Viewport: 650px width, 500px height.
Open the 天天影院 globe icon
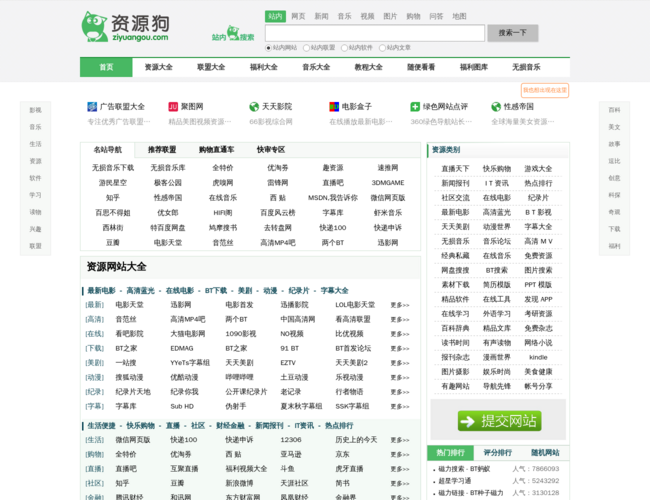point(254,107)
